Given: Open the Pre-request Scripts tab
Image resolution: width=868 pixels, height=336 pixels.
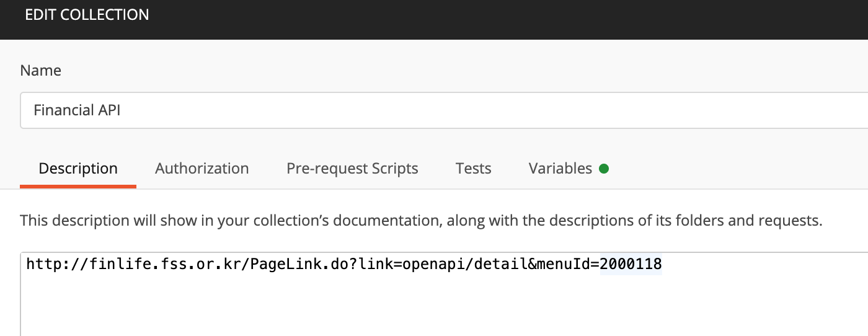Looking at the screenshot, I should (352, 169).
